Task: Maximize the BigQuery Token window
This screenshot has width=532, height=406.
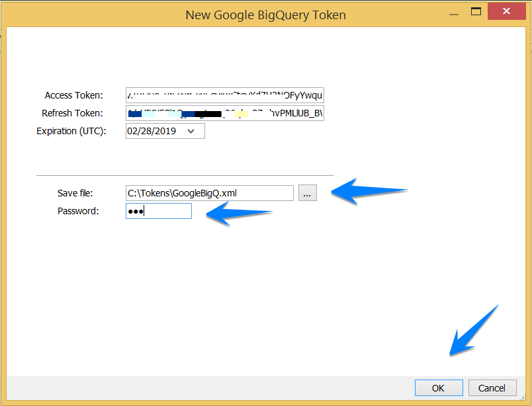Action: point(476,11)
